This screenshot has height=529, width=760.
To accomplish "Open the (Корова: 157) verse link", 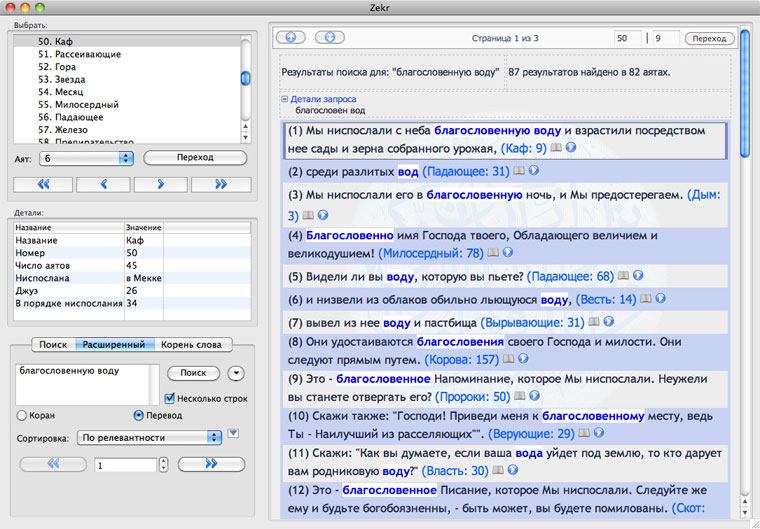I will coord(461,360).
